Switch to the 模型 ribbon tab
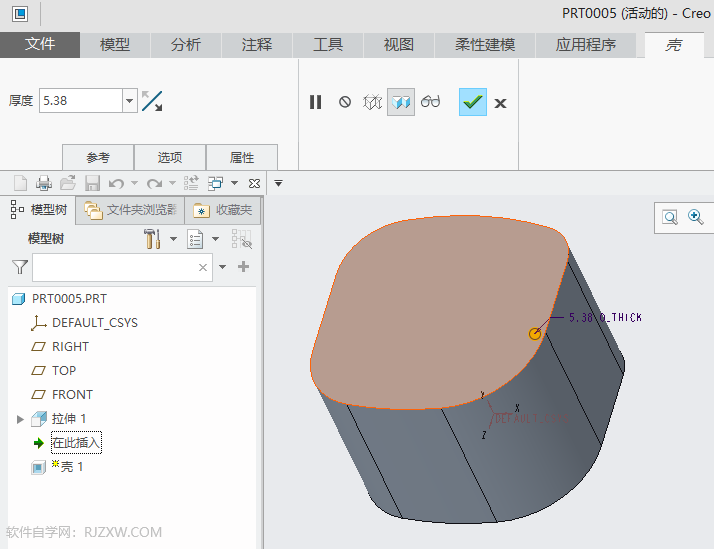 point(115,45)
